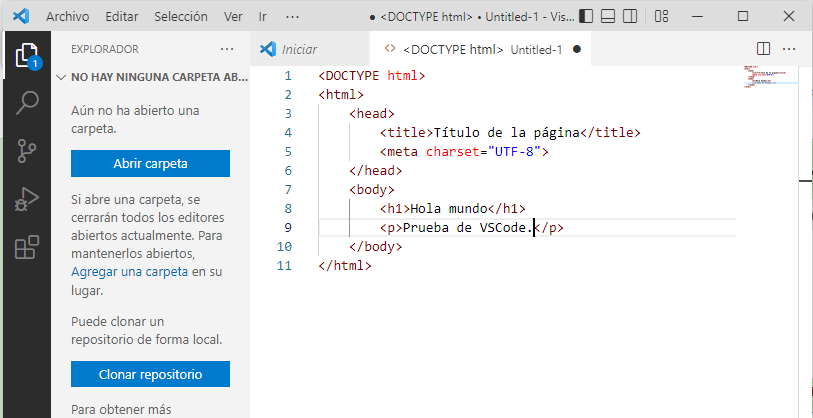
Task: Click the Clonar repositorio button
Action: pos(150,374)
